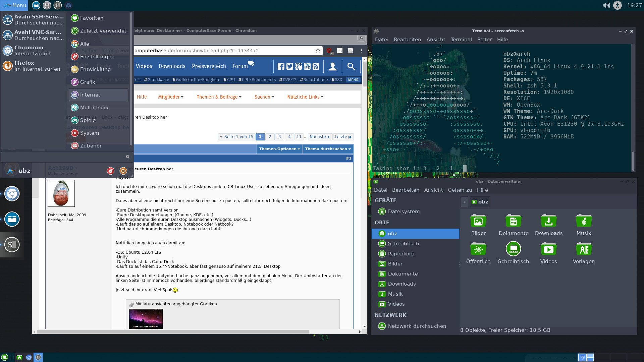Click the forum search magnifier icon
The height and width of the screenshot is (362, 644).
pos(351,66)
